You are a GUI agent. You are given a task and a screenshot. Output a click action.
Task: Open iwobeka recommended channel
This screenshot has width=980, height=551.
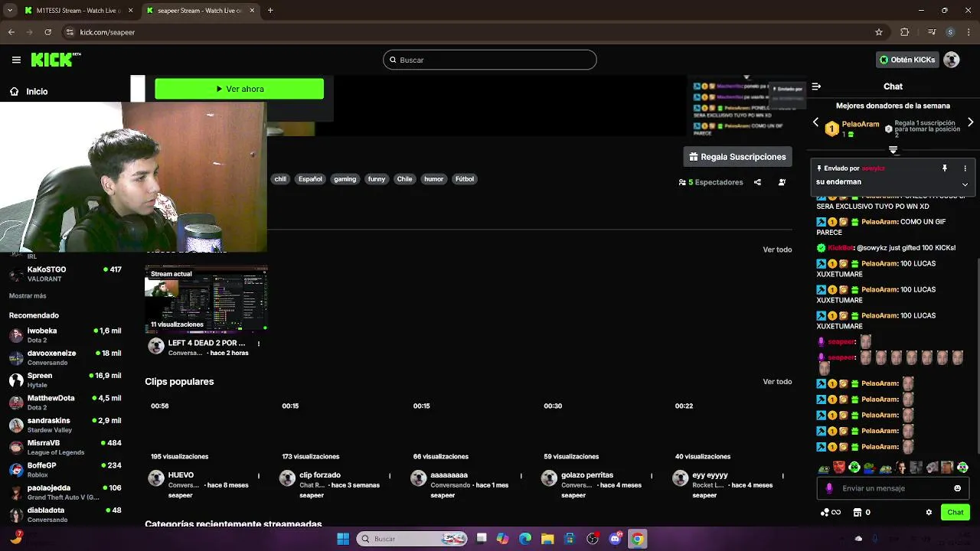pos(65,335)
